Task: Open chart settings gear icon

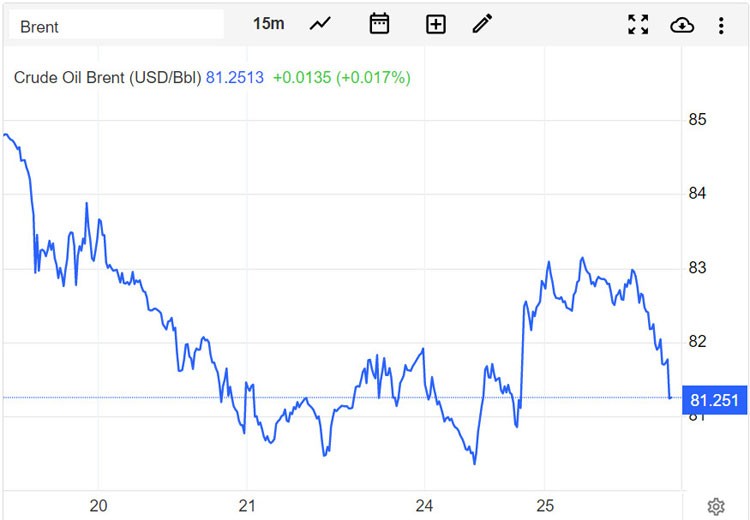Action: click(715, 506)
